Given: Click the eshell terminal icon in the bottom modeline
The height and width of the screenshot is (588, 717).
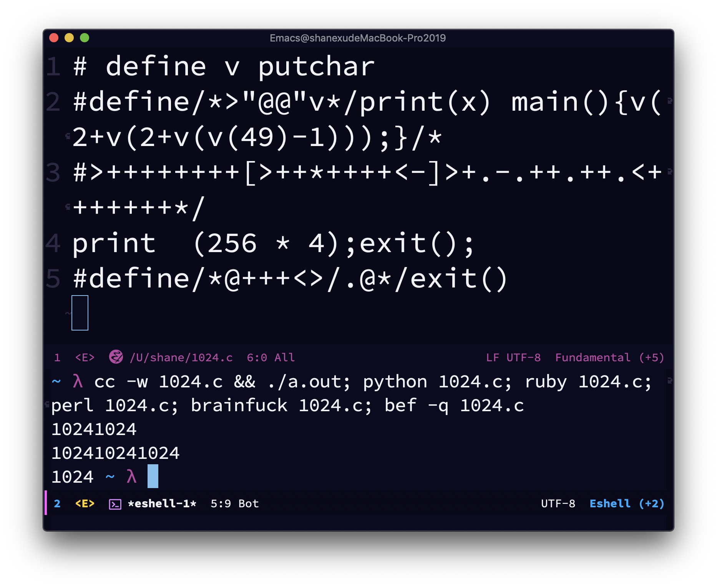Looking at the screenshot, I should click(x=115, y=504).
